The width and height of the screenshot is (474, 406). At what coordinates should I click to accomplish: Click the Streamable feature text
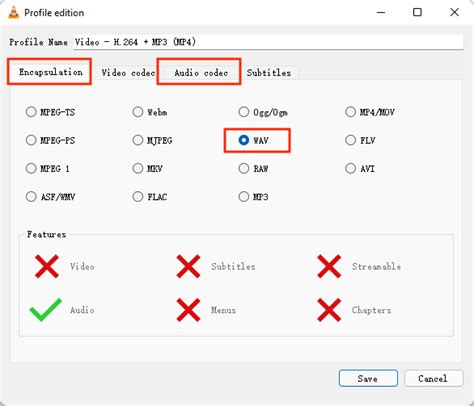click(376, 266)
